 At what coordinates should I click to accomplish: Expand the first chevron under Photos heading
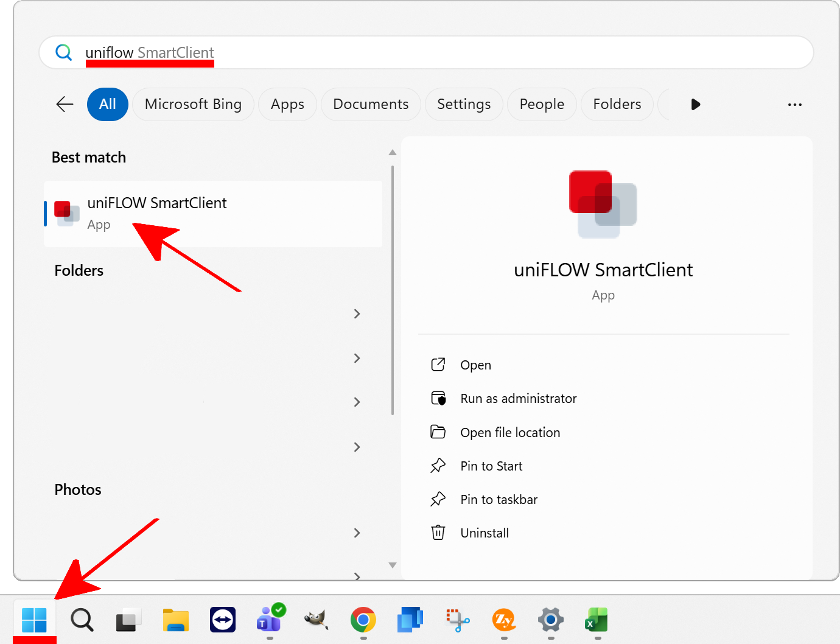(357, 533)
